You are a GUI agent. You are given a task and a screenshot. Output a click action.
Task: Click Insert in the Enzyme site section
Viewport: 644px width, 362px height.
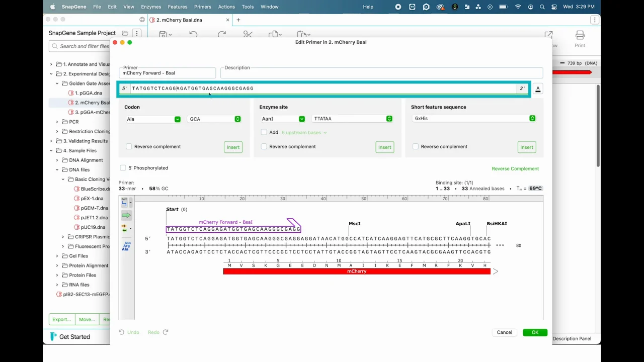384,147
